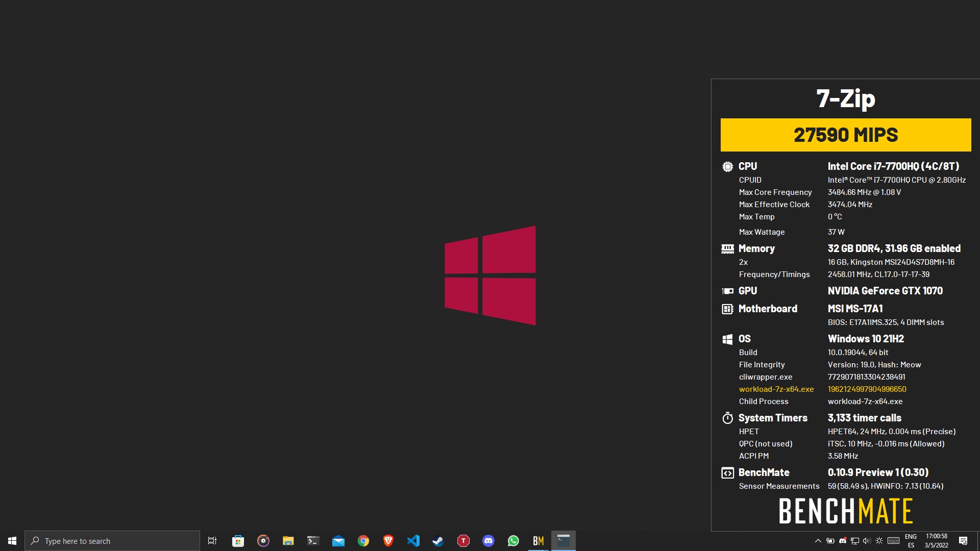Click '2458.01 MHz, CL17.0-17-17-39' timings value
Image resolution: width=980 pixels, height=551 pixels.
[878, 274]
